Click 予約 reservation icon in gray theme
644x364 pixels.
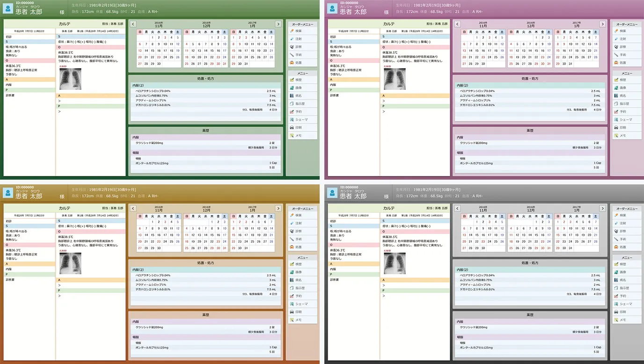[x=616, y=296]
